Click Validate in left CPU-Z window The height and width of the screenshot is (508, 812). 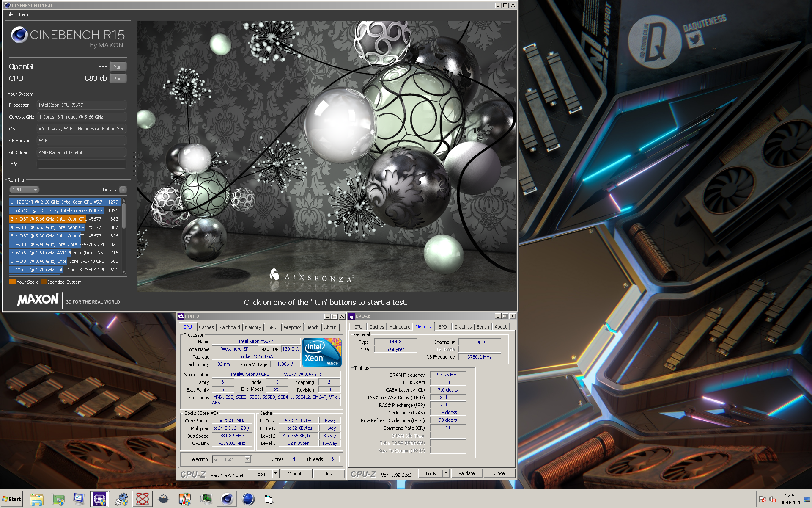click(x=296, y=474)
